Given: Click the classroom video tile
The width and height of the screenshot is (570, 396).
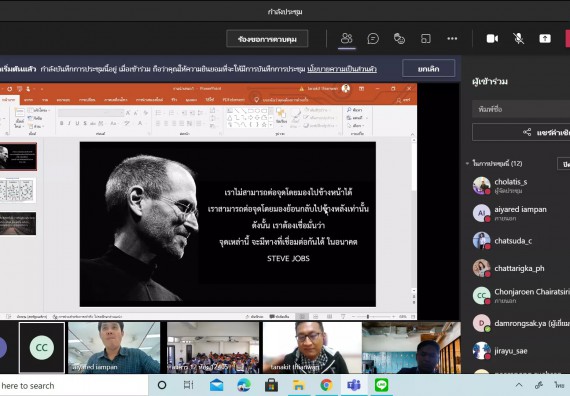Looking at the screenshot, I should coord(213,348).
